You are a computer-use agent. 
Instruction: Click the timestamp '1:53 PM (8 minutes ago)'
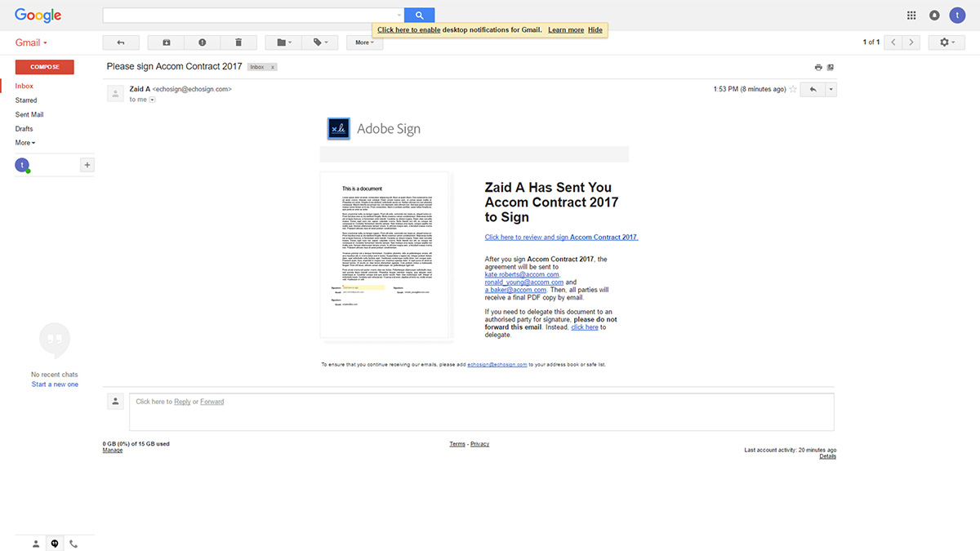point(750,89)
